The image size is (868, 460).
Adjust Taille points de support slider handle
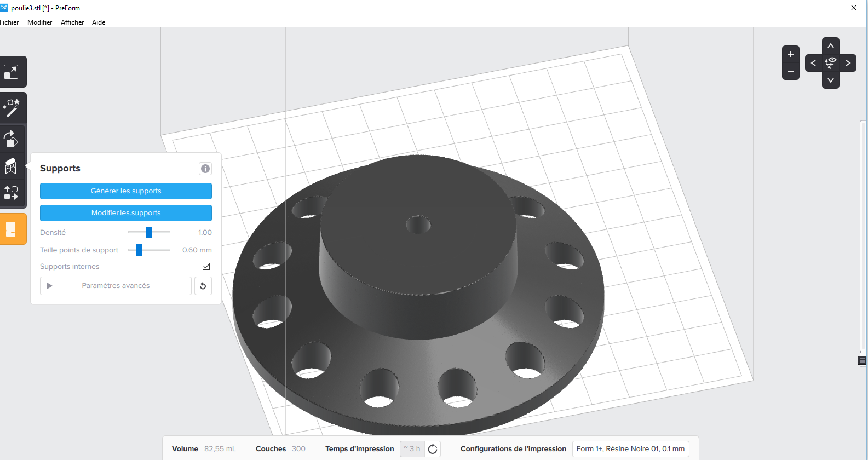[x=139, y=250]
